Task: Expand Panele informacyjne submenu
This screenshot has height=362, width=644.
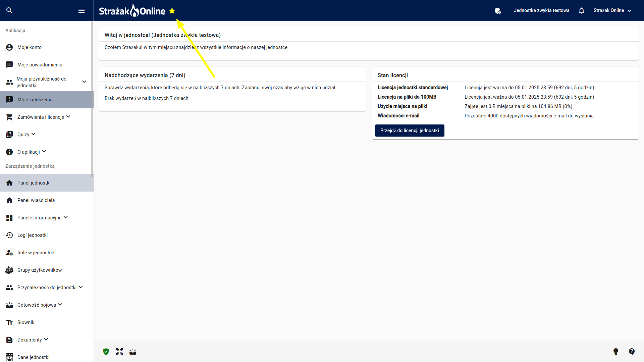Action: (47, 218)
